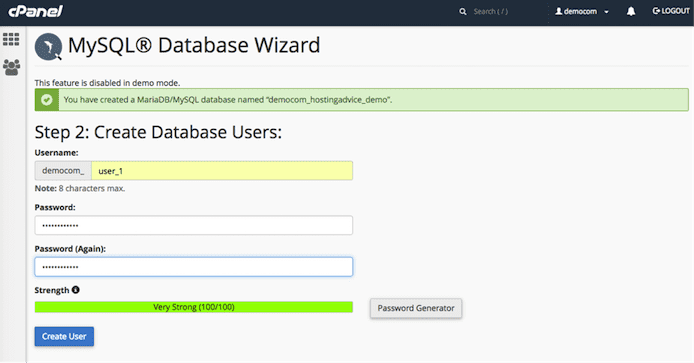Open the home grid icon in sidebar
This screenshot has height=363, width=694.
pyautogui.click(x=11, y=39)
